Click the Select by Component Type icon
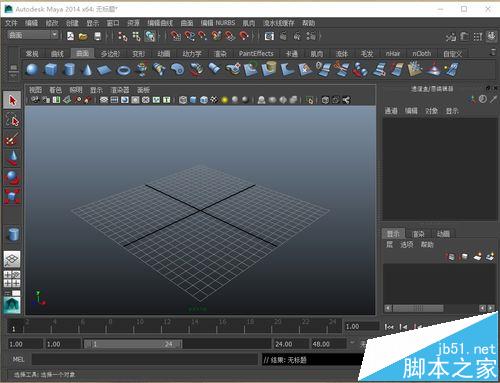 coord(150,36)
